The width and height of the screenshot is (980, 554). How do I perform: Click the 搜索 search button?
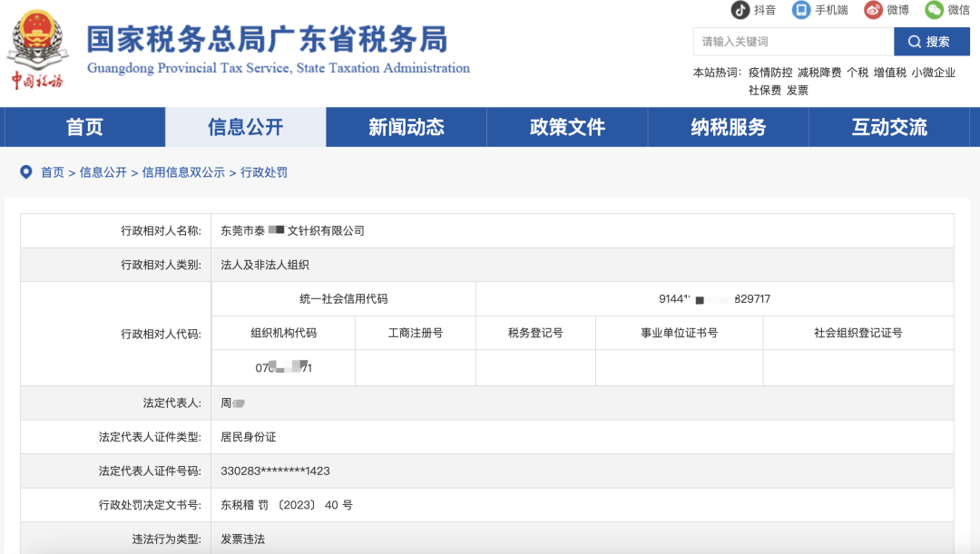point(932,42)
